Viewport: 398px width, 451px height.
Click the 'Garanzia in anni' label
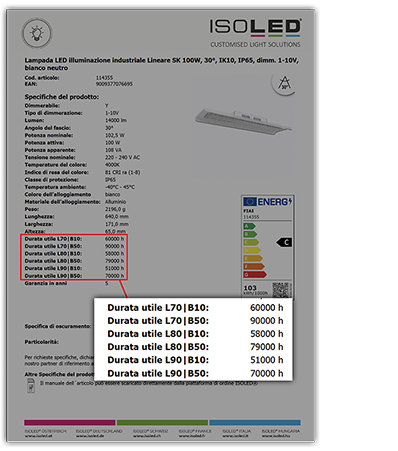pyautogui.click(x=46, y=283)
